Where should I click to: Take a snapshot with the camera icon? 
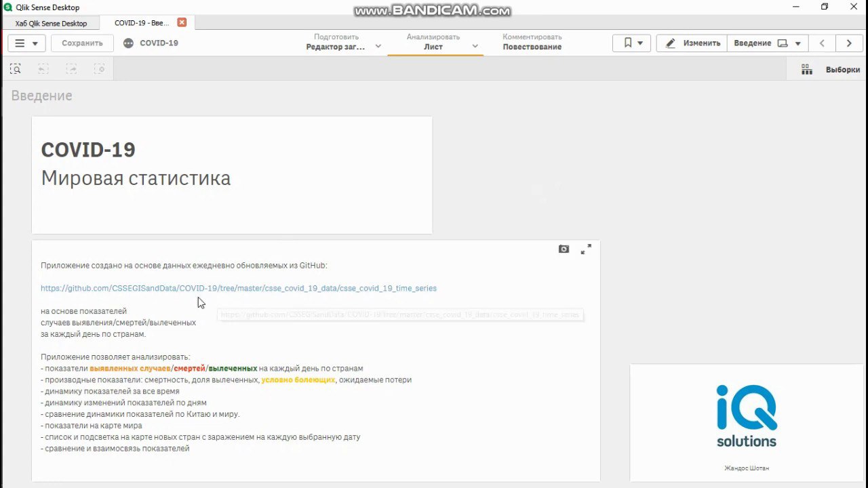pyautogui.click(x=564, y=249)
